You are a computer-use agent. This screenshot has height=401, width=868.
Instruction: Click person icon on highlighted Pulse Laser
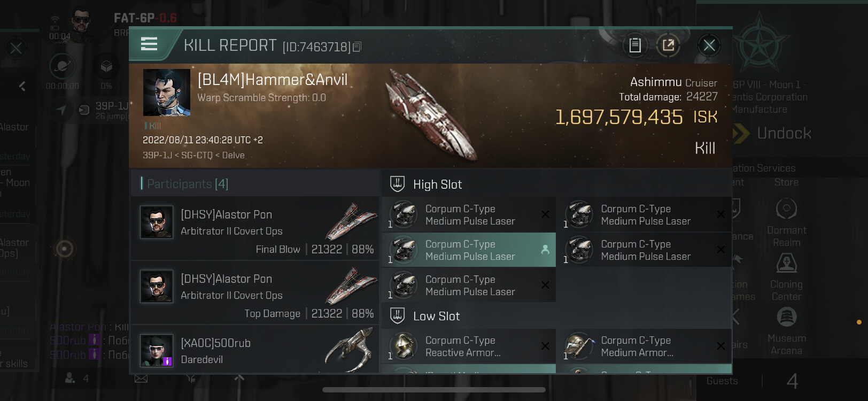click(545, 250)
